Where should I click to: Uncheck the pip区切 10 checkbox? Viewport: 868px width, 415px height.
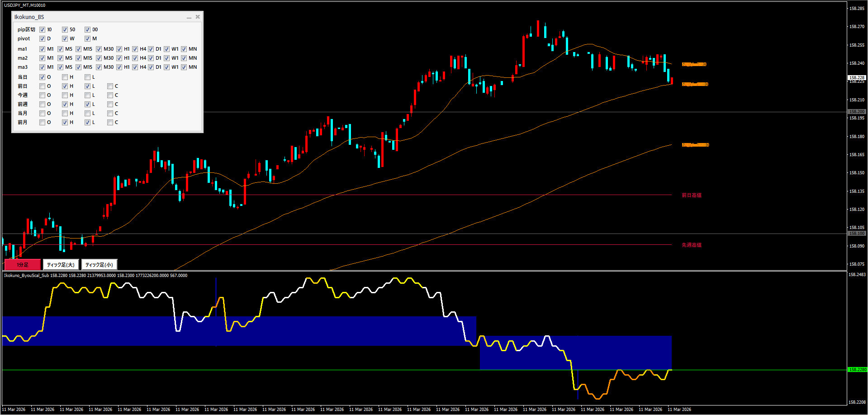click(x=42, y=29)
